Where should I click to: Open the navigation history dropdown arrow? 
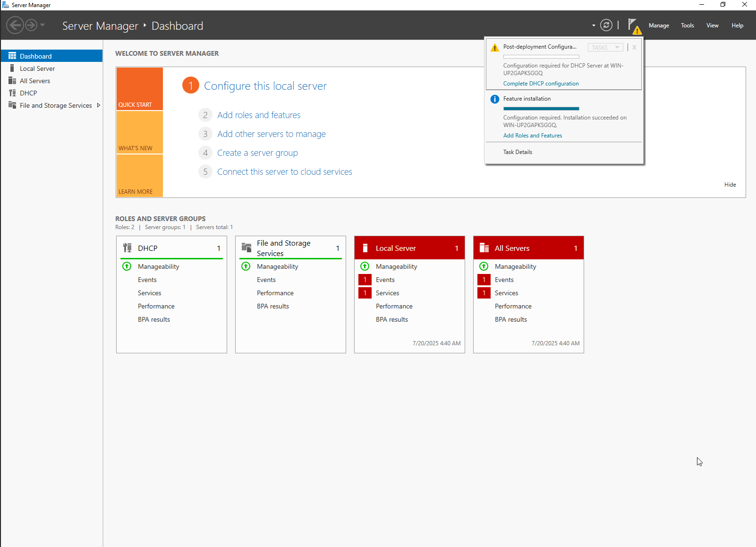[x=42, y=26]
